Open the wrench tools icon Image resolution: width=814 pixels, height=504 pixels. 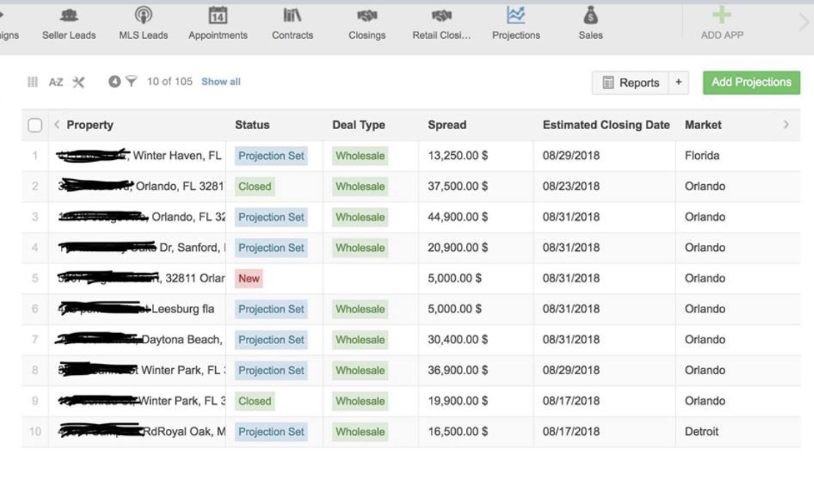tap(79, 82)
